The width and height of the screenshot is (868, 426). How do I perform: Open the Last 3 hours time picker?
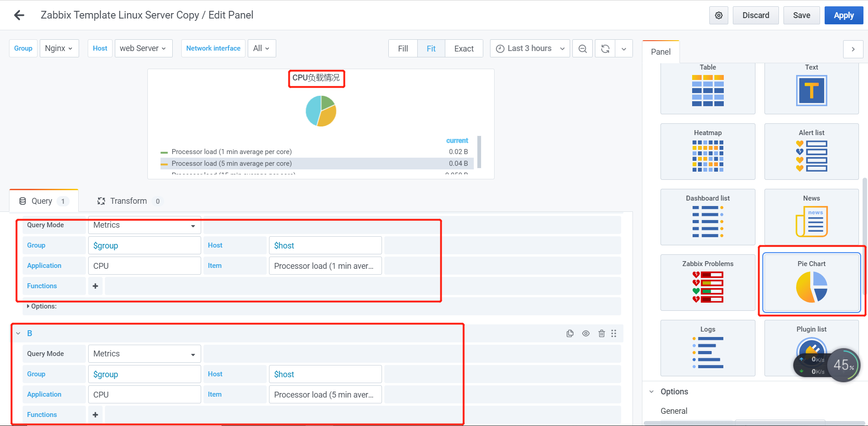tap(530, 48)
